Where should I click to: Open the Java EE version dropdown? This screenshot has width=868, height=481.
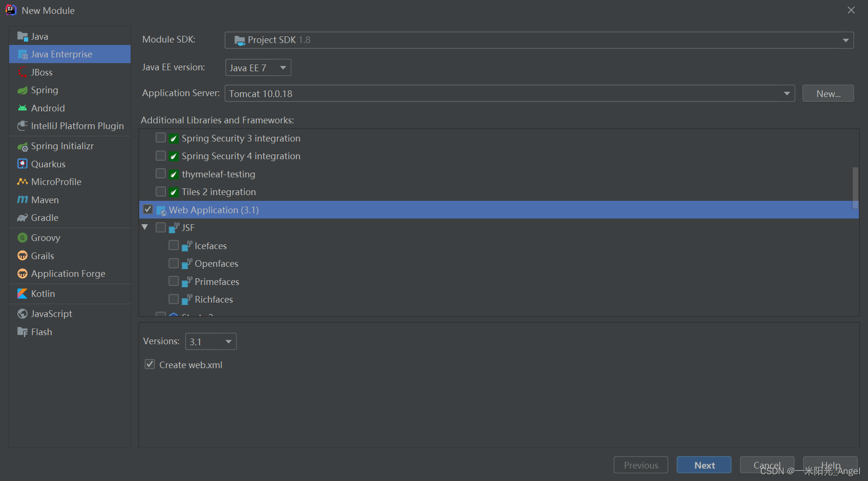pos(258,67)
